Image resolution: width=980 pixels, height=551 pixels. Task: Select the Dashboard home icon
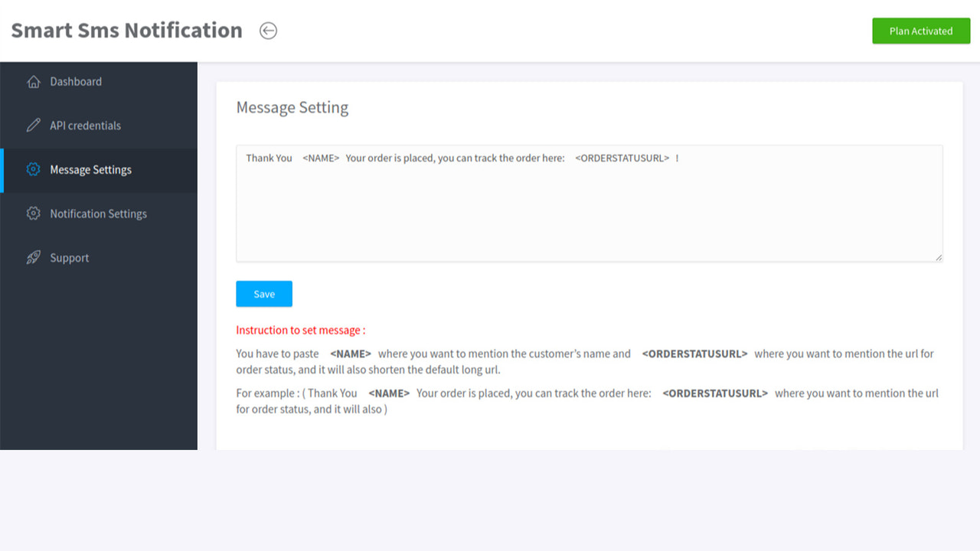click(x=34, y=81)
